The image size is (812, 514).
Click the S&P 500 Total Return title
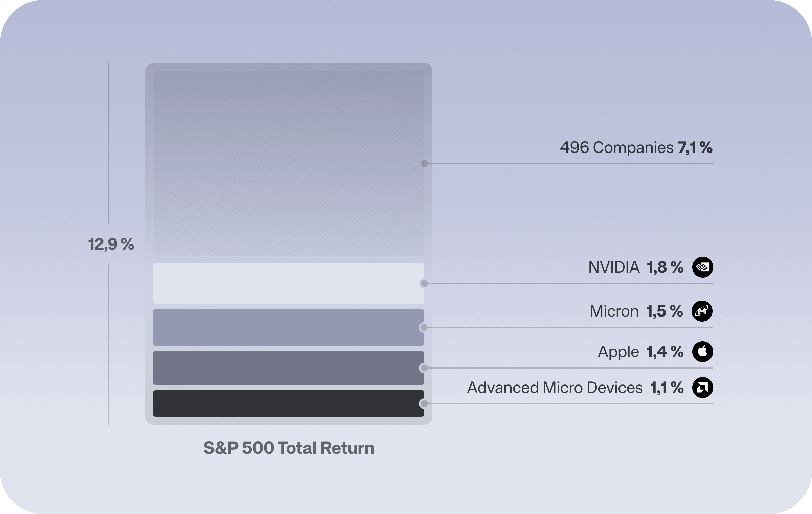click(x=289, y=448)
